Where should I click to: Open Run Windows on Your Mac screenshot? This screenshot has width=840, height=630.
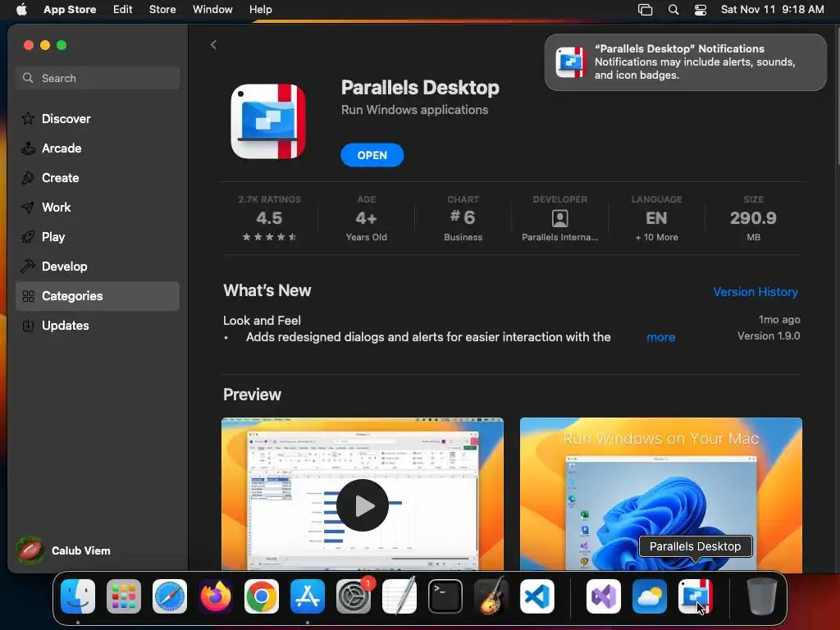tap(661, 495)
